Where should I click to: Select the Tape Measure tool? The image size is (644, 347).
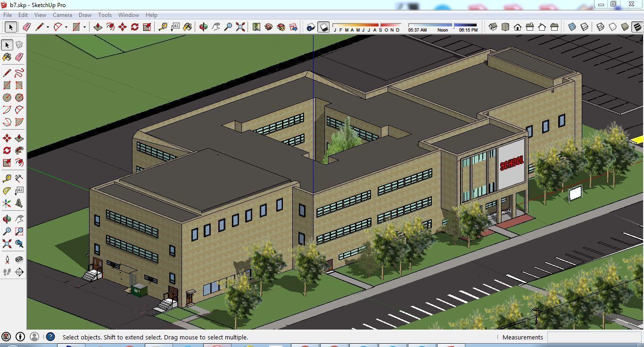coord(163,27)
